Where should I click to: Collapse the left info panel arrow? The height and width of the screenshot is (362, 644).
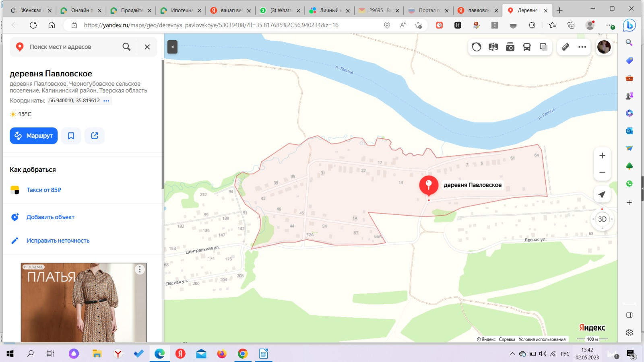pos(172,47)
